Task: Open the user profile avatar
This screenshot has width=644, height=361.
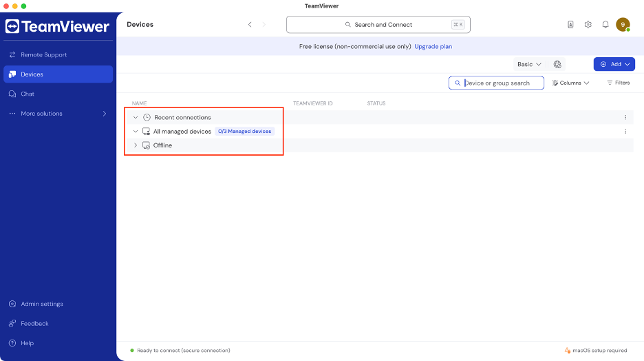Action: [623, 25]
